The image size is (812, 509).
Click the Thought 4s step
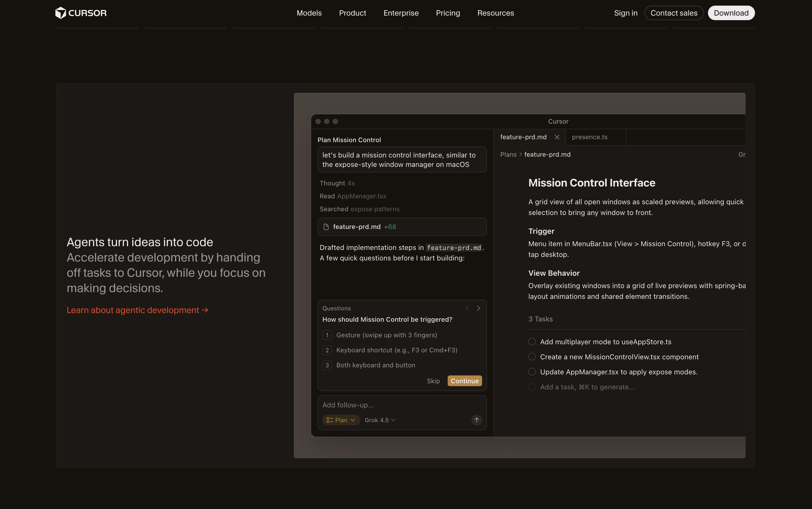tap(337, 183)
